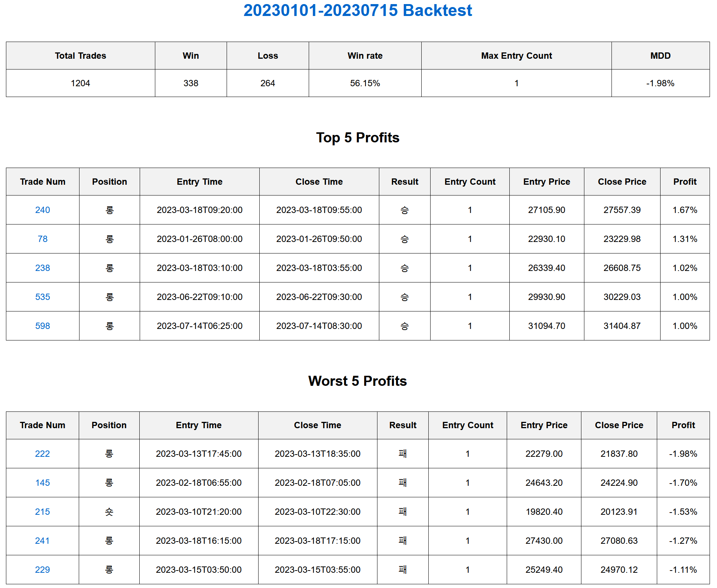Click close price 27557.39
The width and height of the screenshot is (717, 588).
tap(622, 210)
